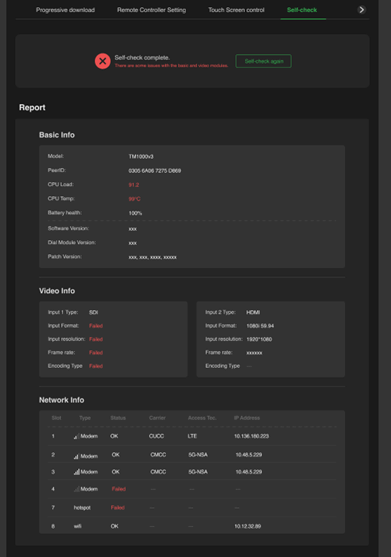This screenshot has width=391, height=557.
Task: Click the red error X icon
Action: click(103, 61)
